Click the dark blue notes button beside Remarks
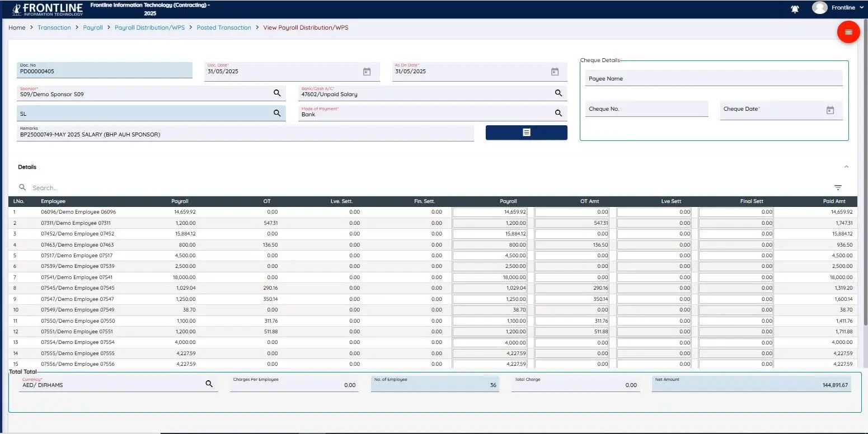Viewport: 868px width, 434px height. pos(526,133)
